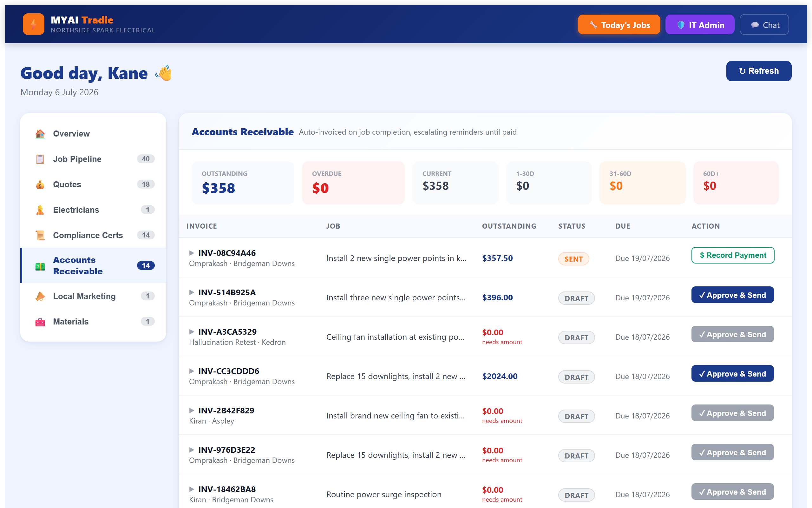The image size is (812, 508).
Task: Click the Current $358 summary card
Action: point(455,183)
